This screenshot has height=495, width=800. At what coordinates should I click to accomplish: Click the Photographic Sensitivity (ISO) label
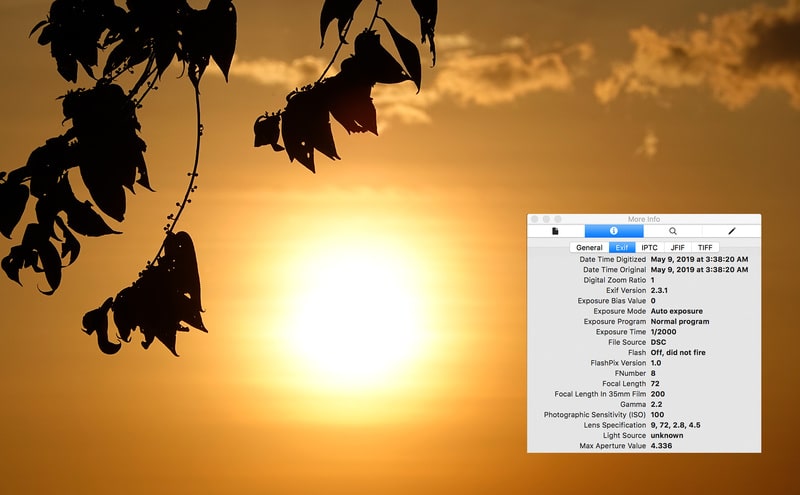point(595,415)
